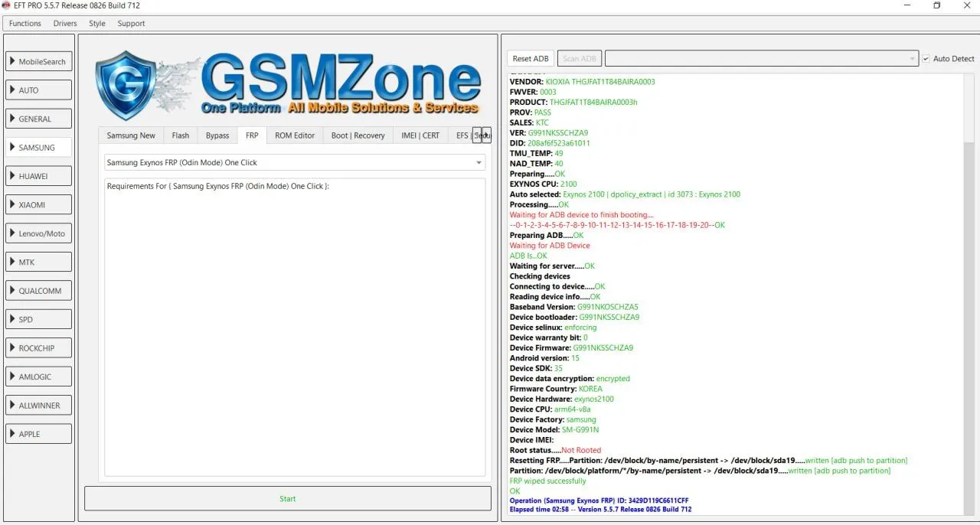Switch to the Samsung New tab
This screenshot has height=525, width=980.
pos(131,135)
